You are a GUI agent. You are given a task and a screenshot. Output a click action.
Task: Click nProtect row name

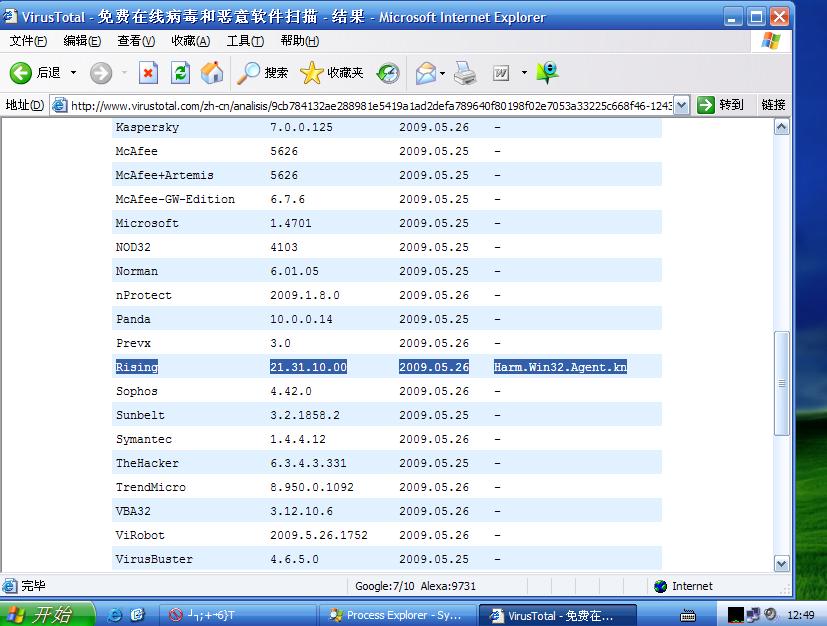pos(143,295)
